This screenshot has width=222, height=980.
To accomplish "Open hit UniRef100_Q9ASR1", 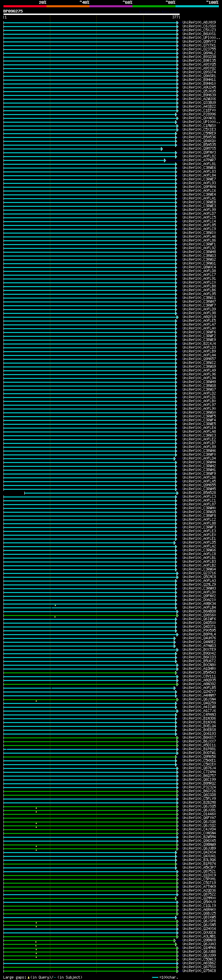I will click(x=199, y=76).
